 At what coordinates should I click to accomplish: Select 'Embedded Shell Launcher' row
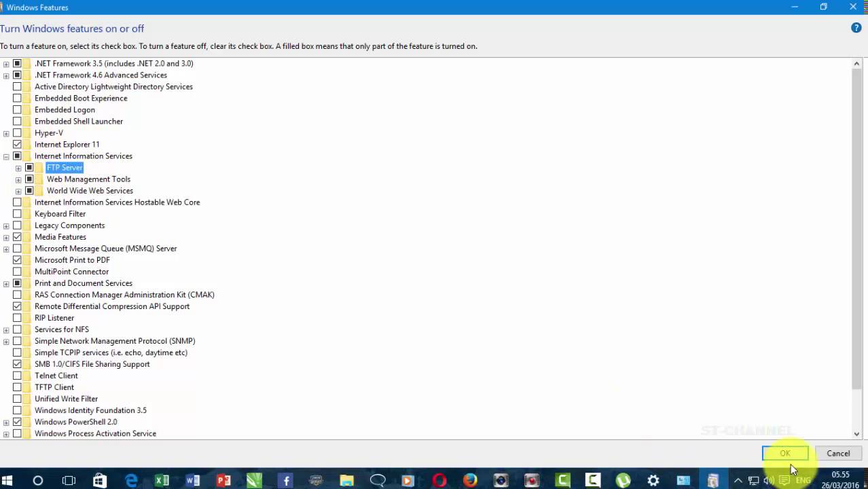point(79,122)
